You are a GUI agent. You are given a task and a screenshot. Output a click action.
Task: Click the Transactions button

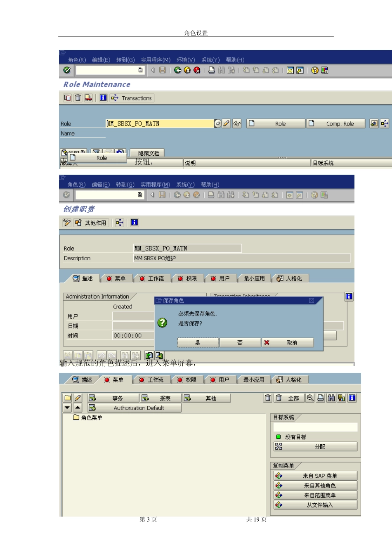pos(132,98)
